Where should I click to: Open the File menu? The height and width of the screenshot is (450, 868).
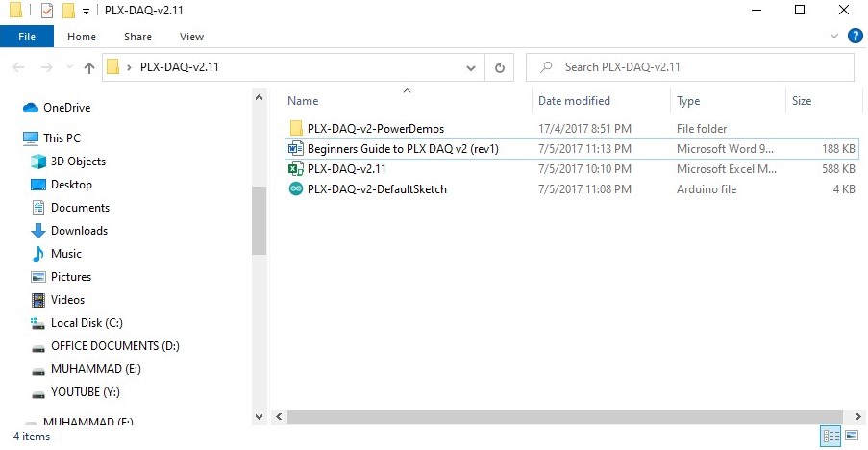click(x=27, y=37)
